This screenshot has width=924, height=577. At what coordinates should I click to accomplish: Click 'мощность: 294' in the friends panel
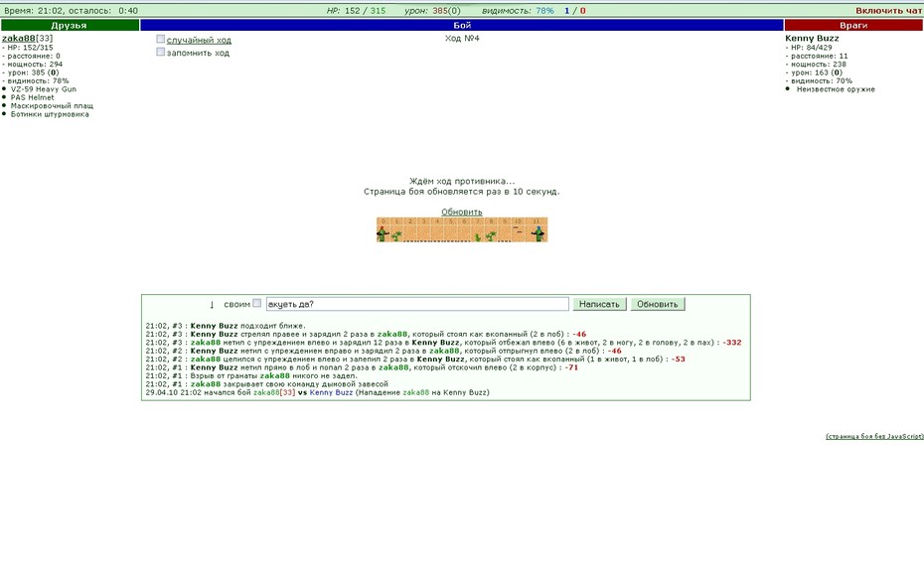33,65
